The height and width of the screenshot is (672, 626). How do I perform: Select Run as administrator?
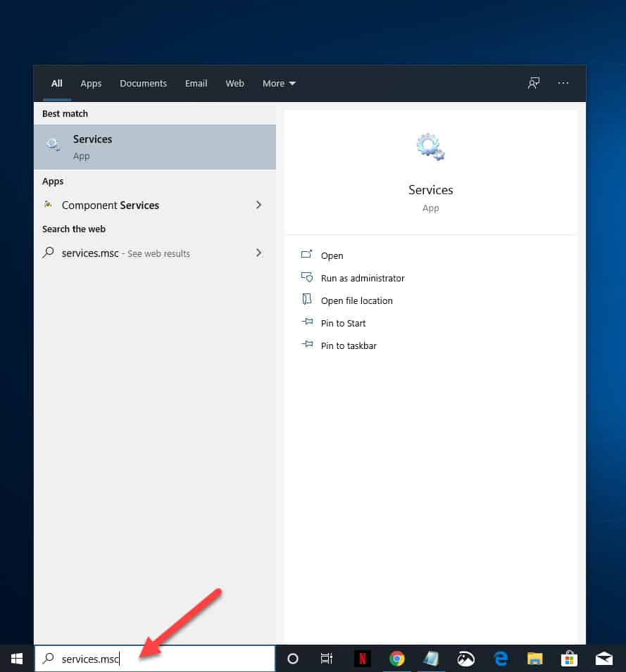pos(363,278)
